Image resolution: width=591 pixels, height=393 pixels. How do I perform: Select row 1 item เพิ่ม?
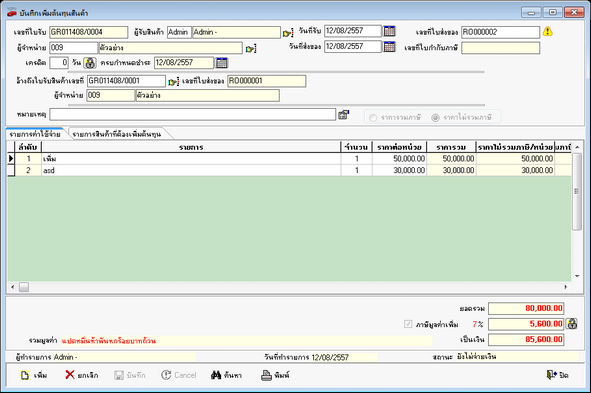[x=191, y=159]
